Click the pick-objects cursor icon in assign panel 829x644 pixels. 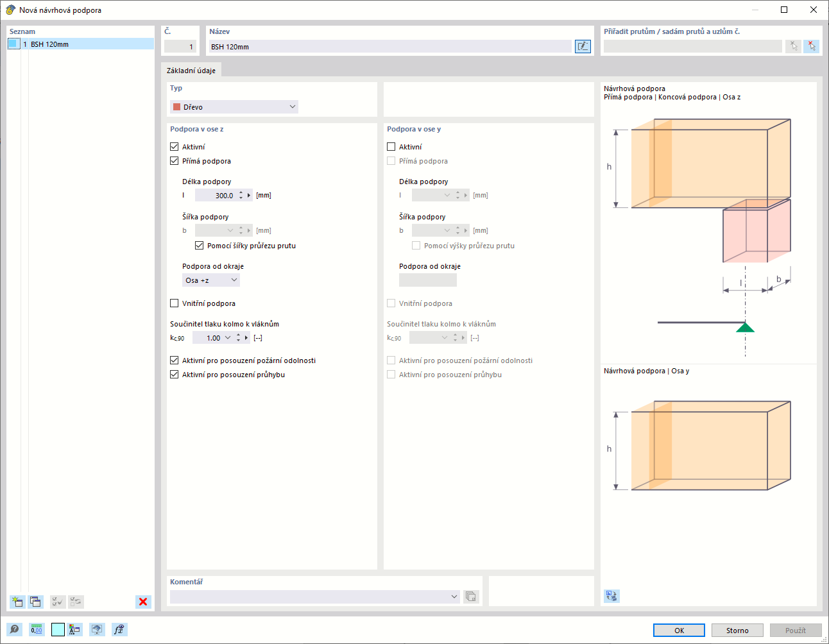(793, 46)
